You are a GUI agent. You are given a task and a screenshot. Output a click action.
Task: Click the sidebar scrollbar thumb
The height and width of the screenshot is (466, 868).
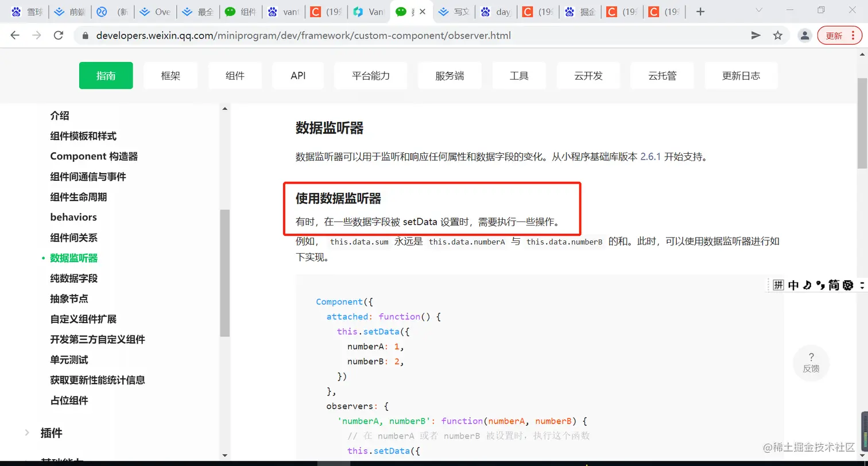(224, 273)
